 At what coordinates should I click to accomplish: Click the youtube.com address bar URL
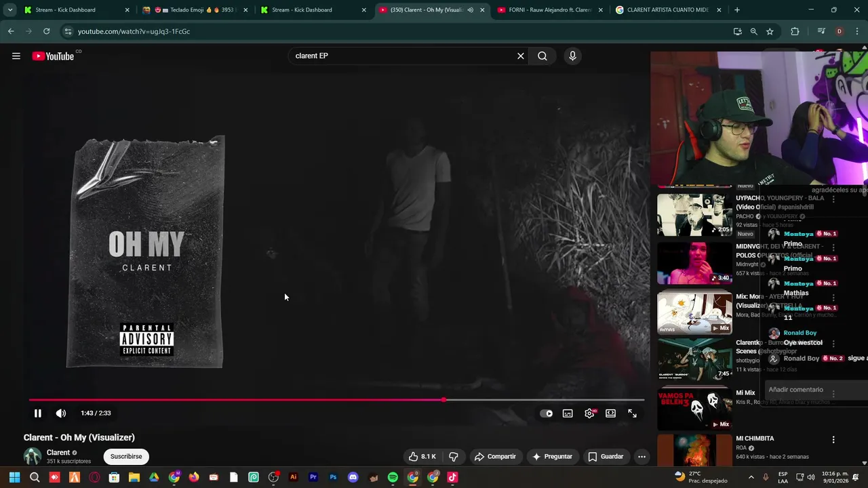click(x=134, y=31)
